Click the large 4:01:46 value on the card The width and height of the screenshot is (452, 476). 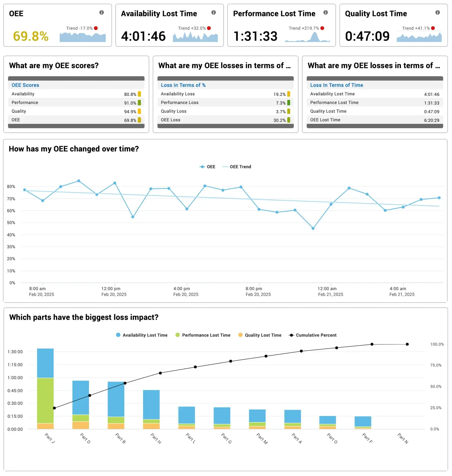[143, 36]
